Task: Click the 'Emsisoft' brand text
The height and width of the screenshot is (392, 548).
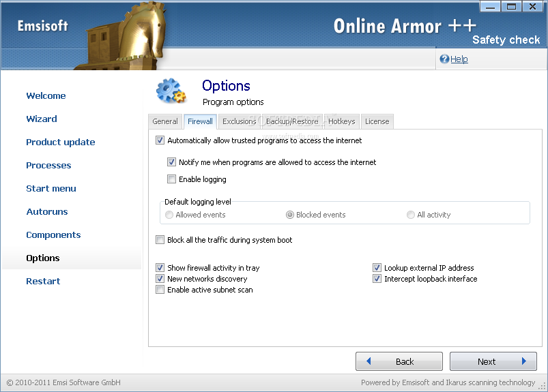Action: (x=42, y=26)
